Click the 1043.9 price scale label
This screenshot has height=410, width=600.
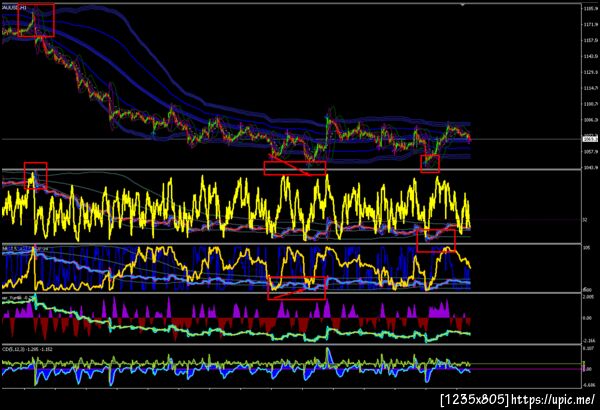[591, 168]
